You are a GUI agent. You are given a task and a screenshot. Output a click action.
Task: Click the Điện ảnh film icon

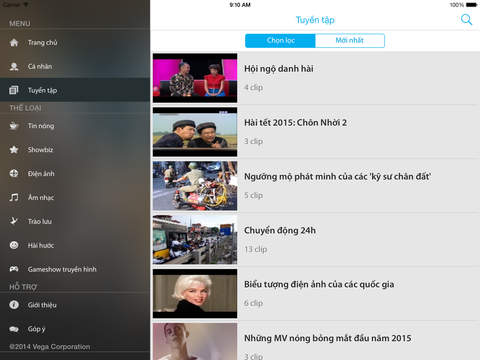(14, 173)
